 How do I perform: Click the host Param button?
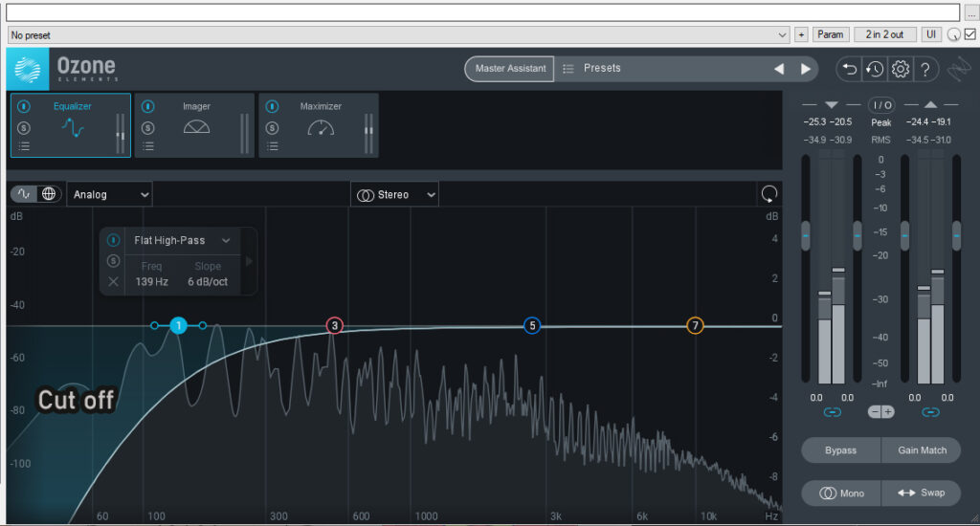pyautogui.click(x=830, y=35)
